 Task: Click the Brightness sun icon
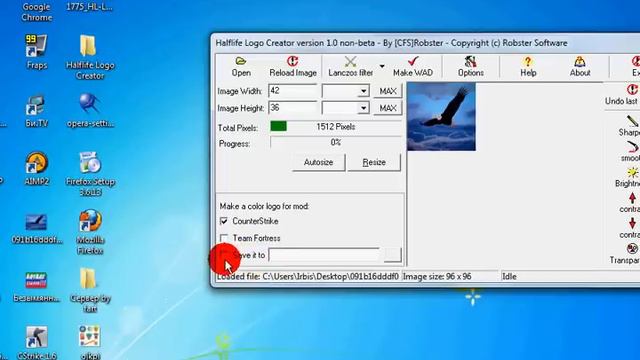point(632,172)
